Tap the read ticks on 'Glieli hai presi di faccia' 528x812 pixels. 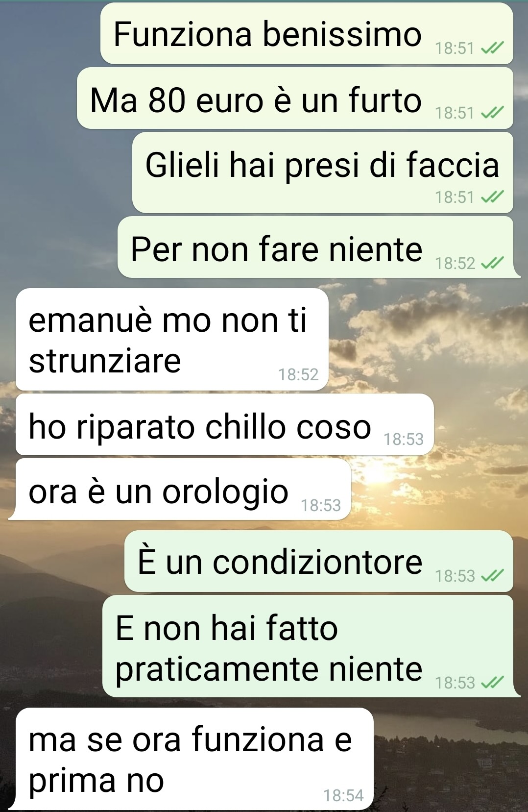[x=492, y=197]
